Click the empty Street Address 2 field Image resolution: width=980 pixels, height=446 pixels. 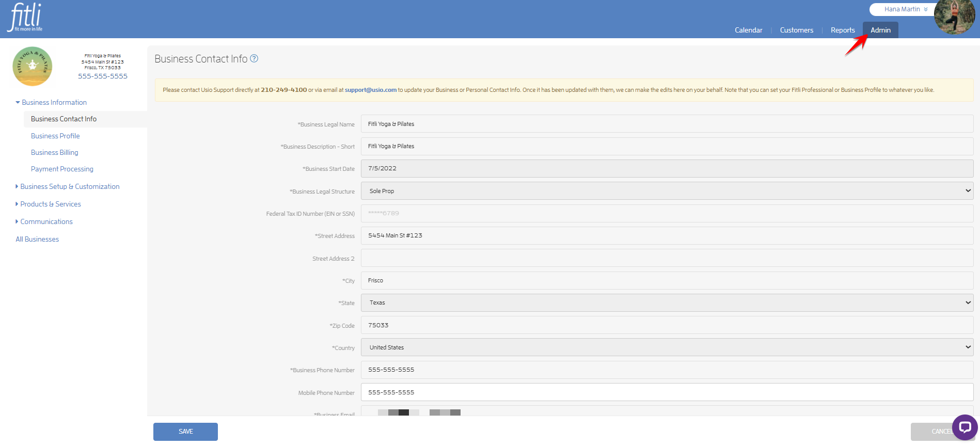pyautogui.click(x=667, y=258)
